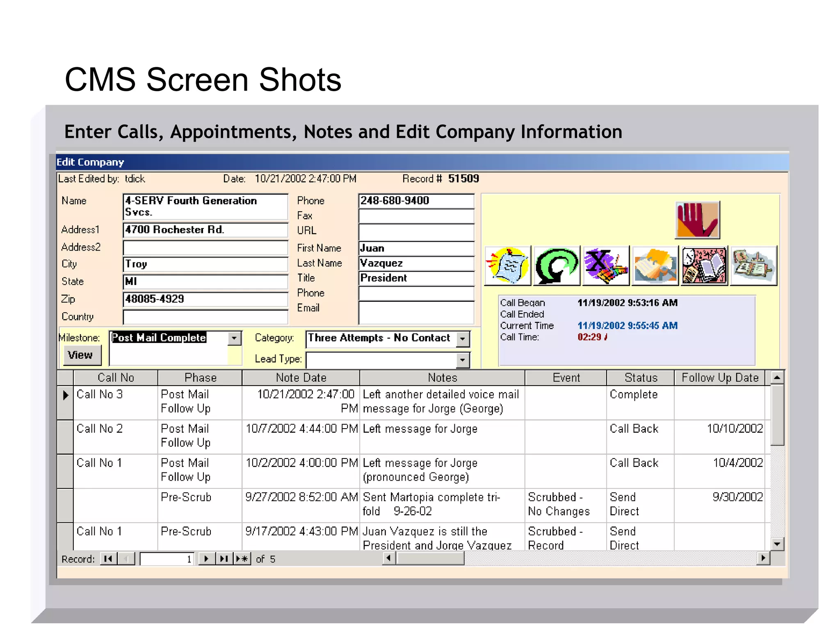The height and width of the screenshot is (630, 840).
Task: Click the record number box
Action: pyautogui.click(x=167, y=559)
